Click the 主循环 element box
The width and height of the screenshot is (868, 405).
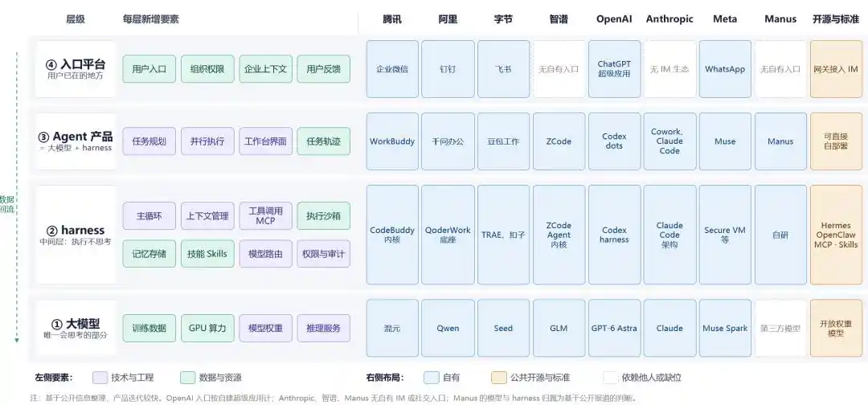[x=149, y=216]
